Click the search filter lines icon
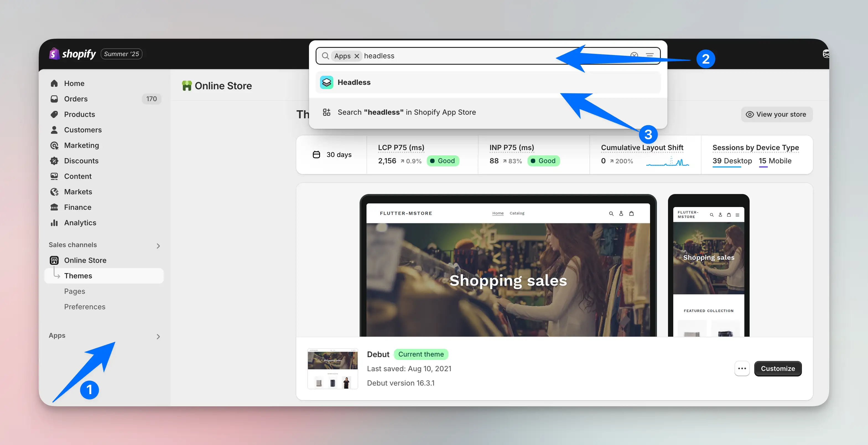The image size is (868, 445). coord(649,56)
